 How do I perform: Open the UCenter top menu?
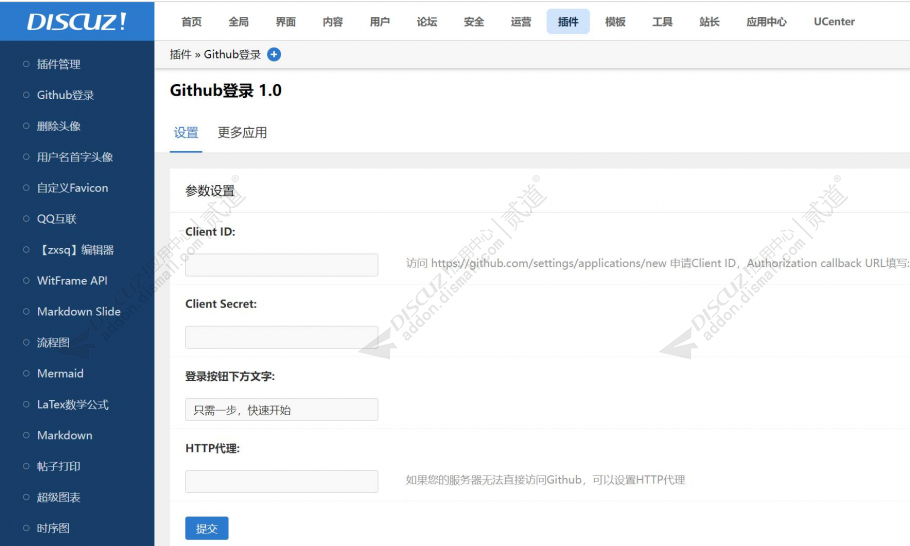(x=834, y=21)
